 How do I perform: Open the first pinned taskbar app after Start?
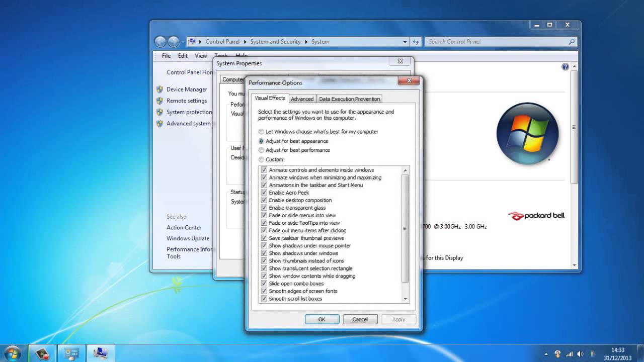tap(42, 353)
